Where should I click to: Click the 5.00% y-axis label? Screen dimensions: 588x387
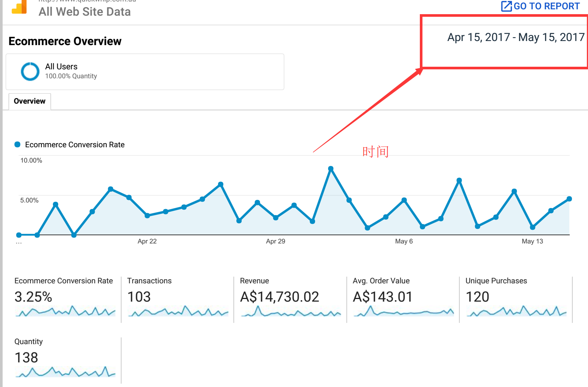(x=29, y=200)
